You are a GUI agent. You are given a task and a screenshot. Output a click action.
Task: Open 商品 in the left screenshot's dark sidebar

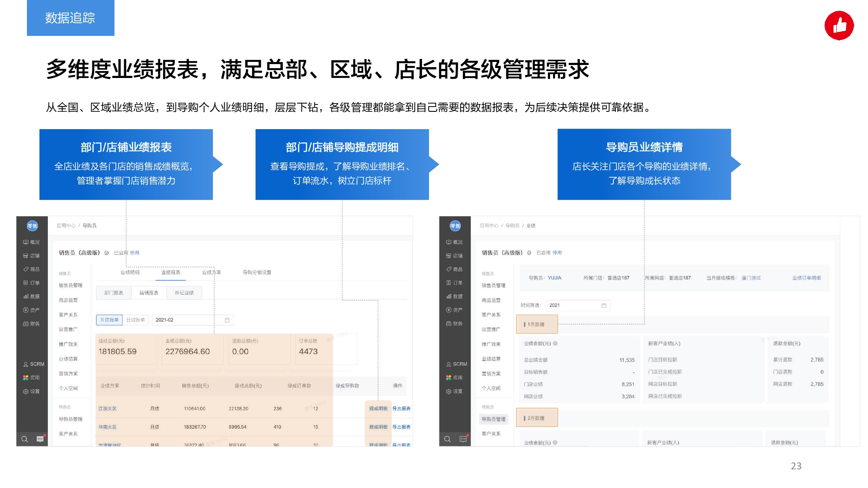click(x=31, y=269)
